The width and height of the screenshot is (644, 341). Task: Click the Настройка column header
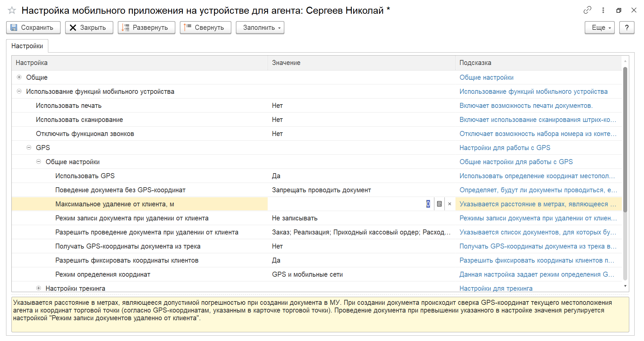point(140,63)
